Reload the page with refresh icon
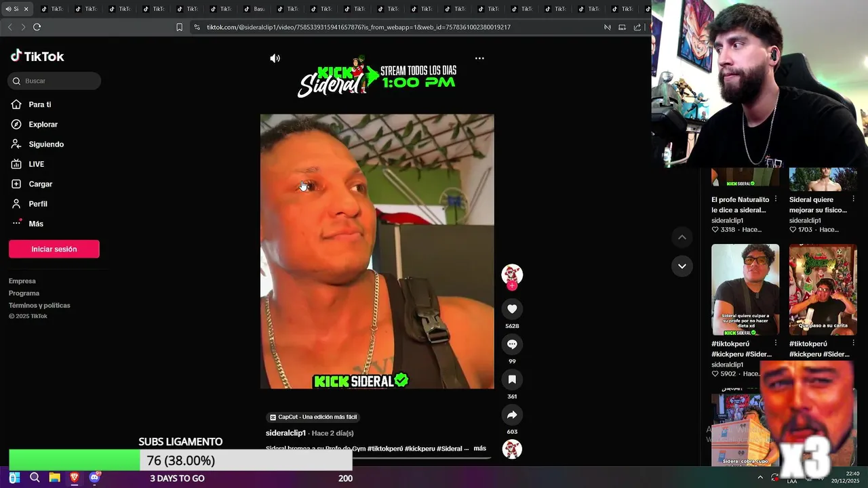 coord(37,27)
